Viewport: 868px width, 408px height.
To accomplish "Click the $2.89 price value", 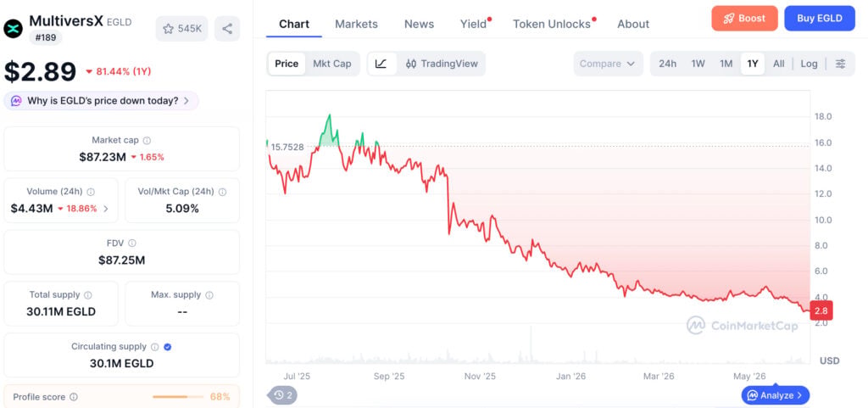I will pyautogui.click(x=41, y=72).
